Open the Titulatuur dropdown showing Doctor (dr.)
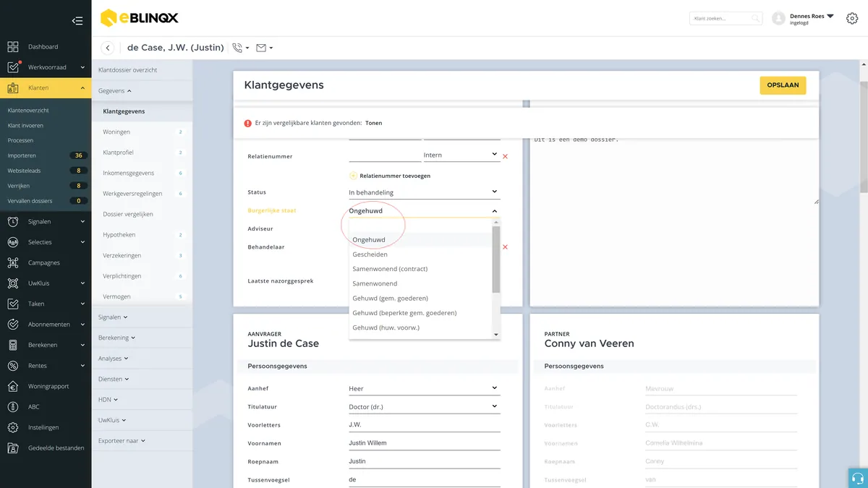The image size is (868, 488). click(424, 407)
